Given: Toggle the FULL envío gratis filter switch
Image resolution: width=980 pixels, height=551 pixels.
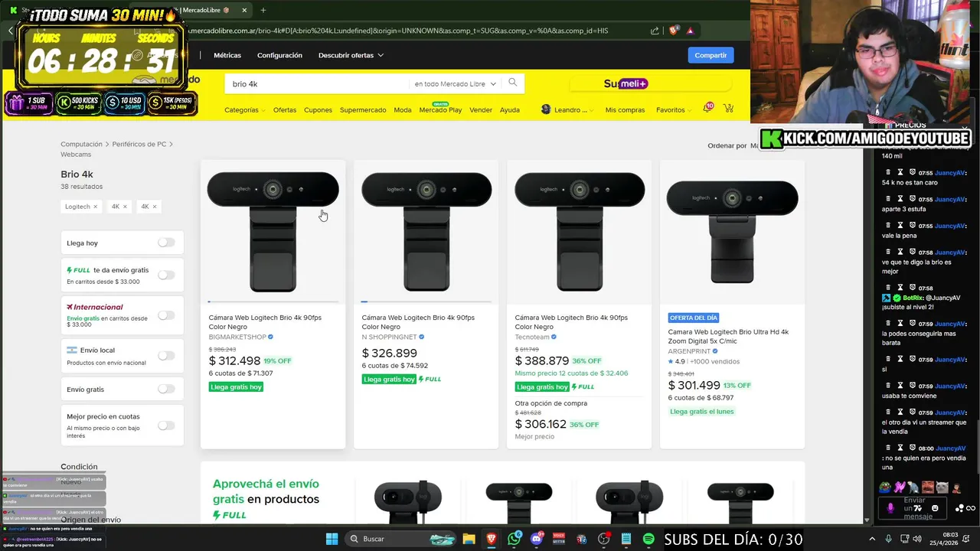Looking at the screenshot, I should 166,275.
